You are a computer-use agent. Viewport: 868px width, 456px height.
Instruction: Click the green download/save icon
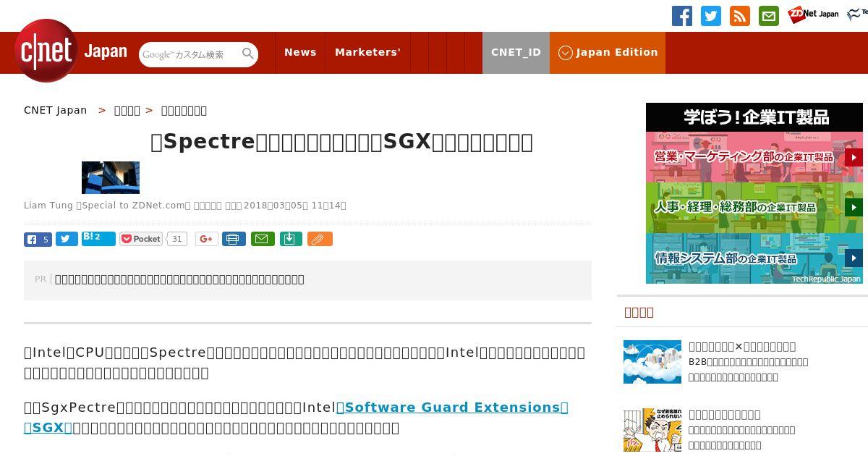[x=291, y=239]
